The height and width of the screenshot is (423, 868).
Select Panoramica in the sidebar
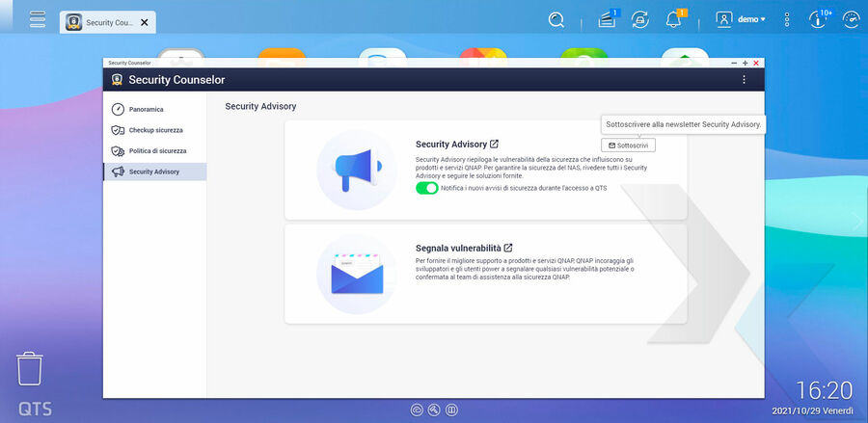146,109
